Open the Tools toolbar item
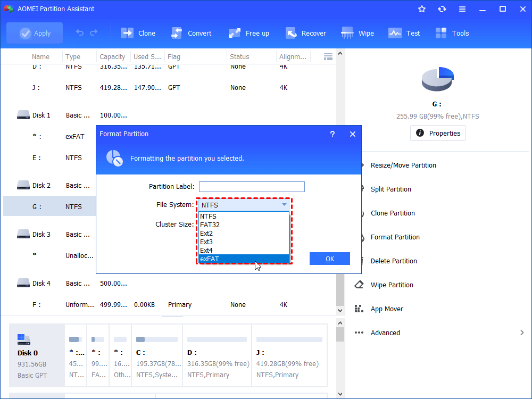532x399 pixels. (x=452, y=32)
